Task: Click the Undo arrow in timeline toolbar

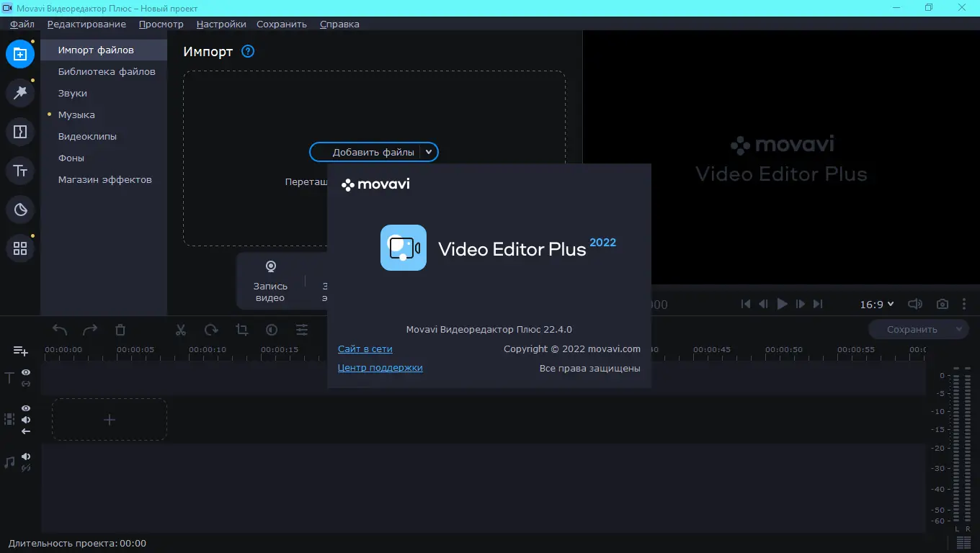Action: pos(60,330)
